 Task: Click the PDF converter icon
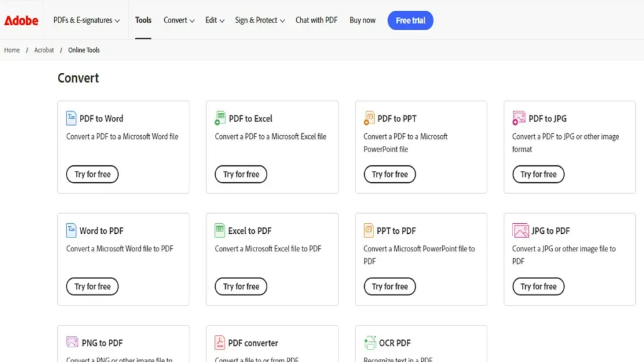point(219,343)
